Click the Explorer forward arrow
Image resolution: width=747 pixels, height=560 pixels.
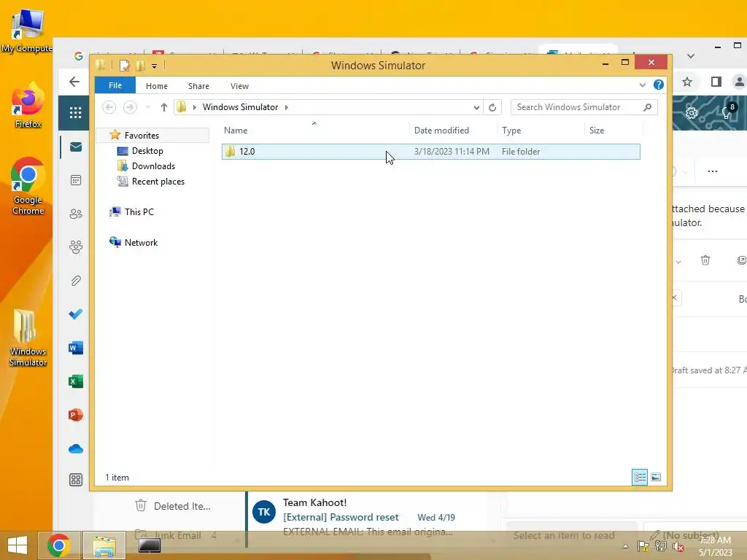(x=130, y=107)
